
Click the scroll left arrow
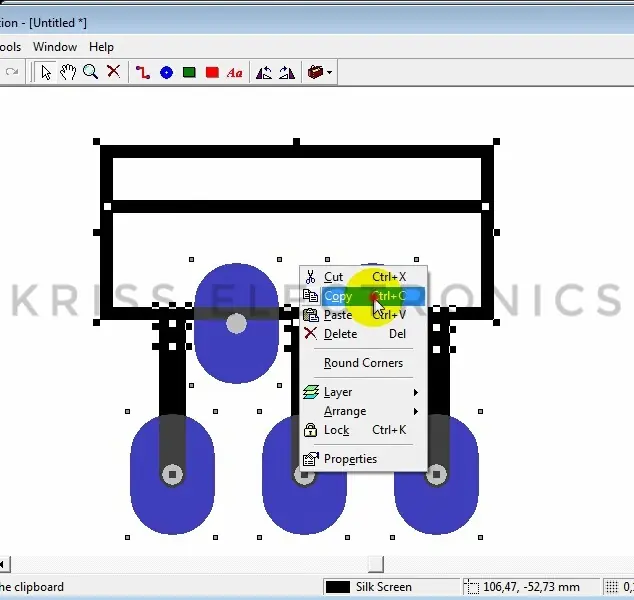coord(4,564)
